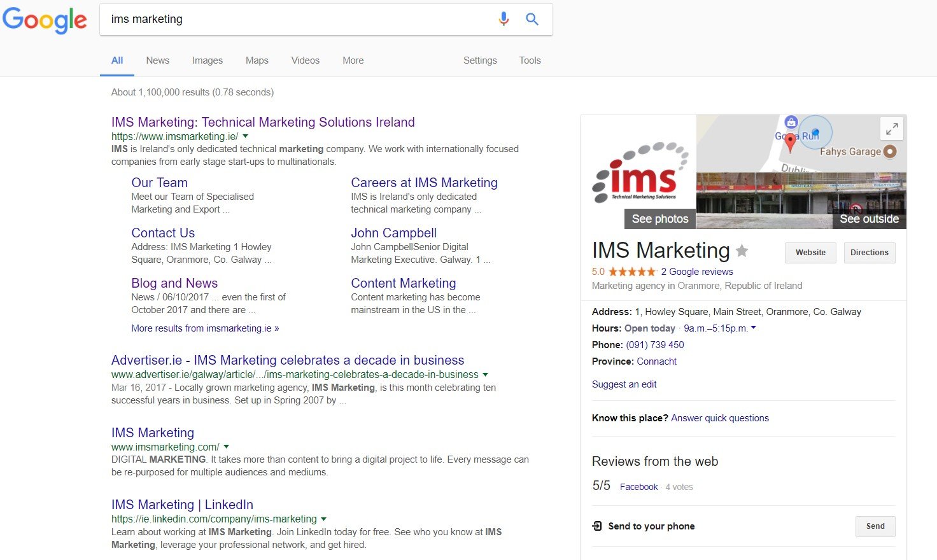The width and height of the screenshot is (937, 560).
Task: Expand the opening hours dropdown arrow
Action: coord(754,328)
